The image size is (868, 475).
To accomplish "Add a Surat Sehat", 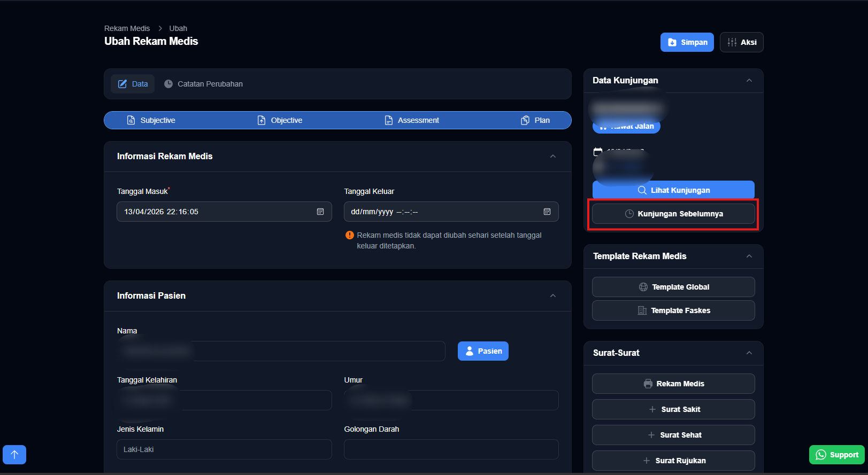I will (673, 435).
